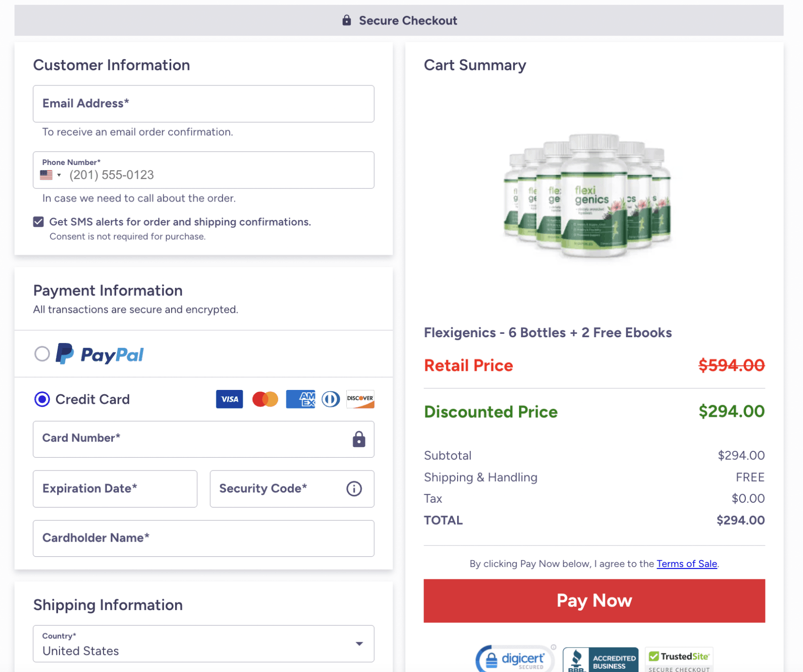Click the Expiration Date field
Screen dimensions: 803x672
click(x=115, y=489)
